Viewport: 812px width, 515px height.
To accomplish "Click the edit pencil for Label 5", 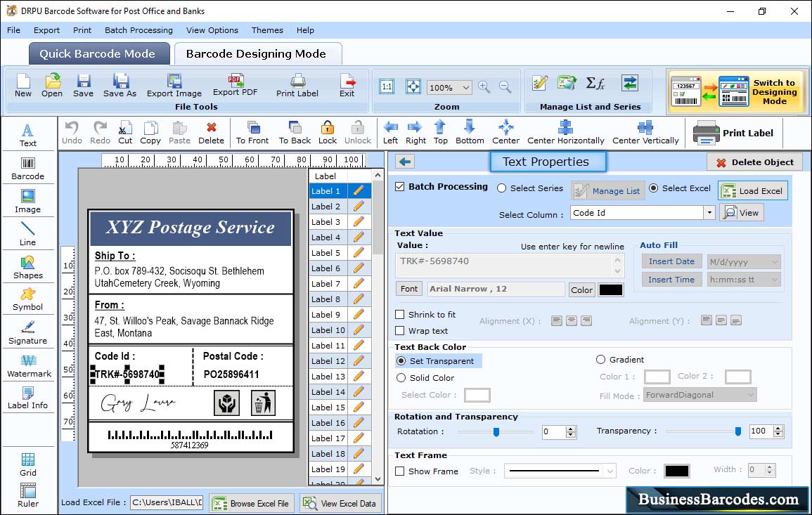I will [359, 253].
